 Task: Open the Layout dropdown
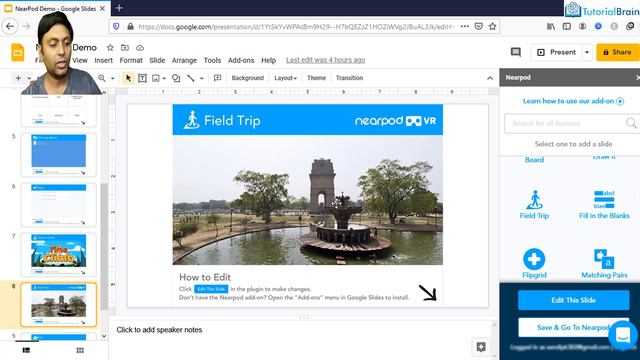(x=285, y=78)
